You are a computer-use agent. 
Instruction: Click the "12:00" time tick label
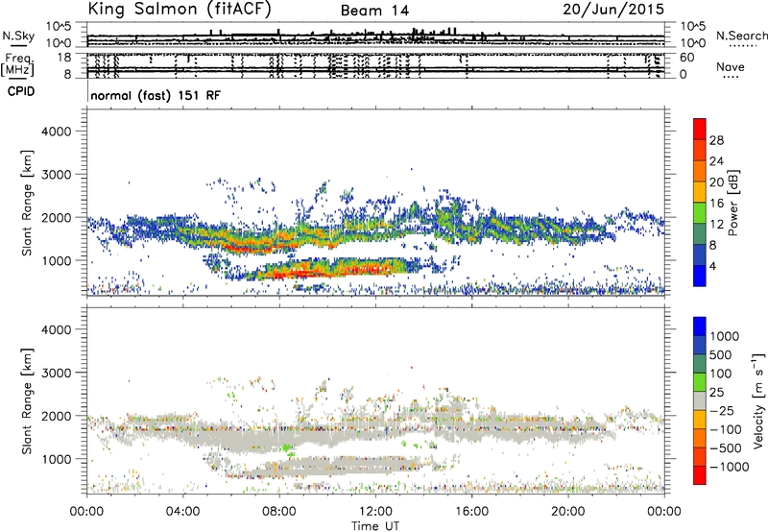tap(375, 512)
